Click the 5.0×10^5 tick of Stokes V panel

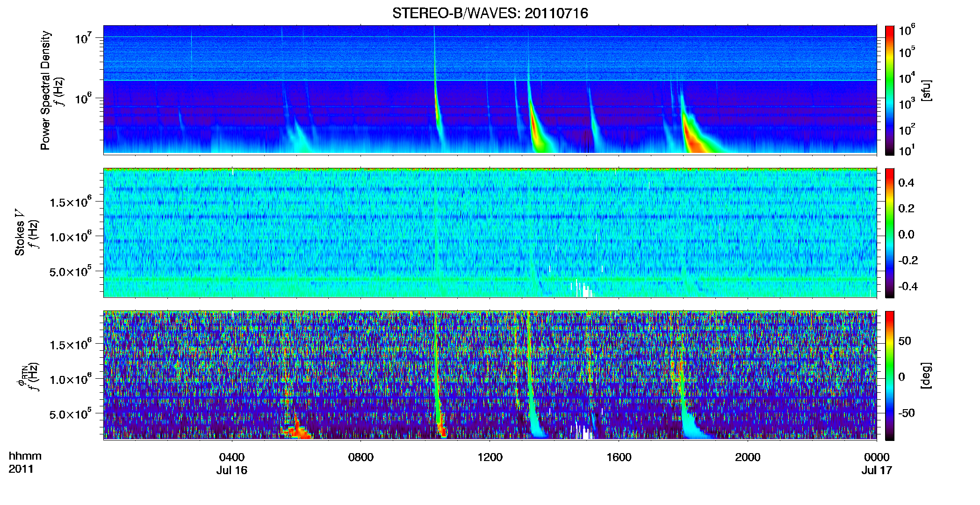pyautogui.click(x=71, y=271)
